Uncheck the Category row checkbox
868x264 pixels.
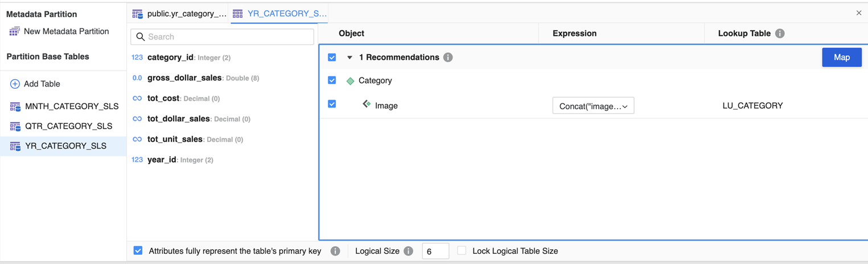332,81
